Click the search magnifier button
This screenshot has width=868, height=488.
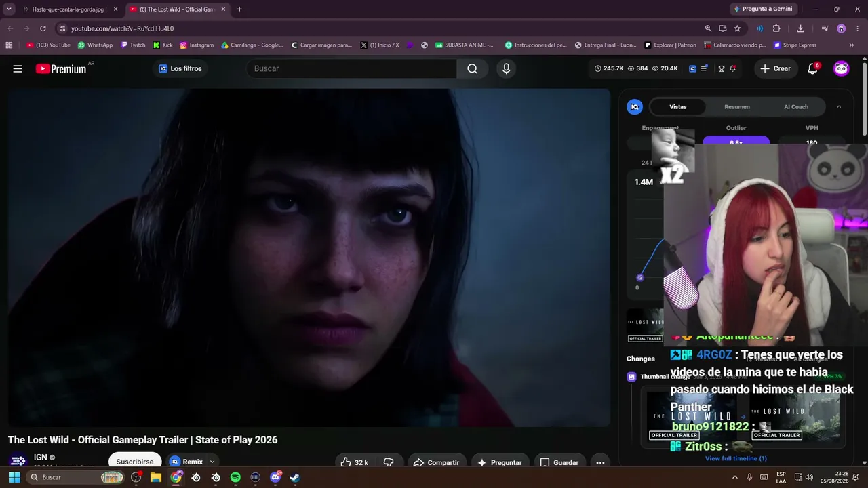472,68
